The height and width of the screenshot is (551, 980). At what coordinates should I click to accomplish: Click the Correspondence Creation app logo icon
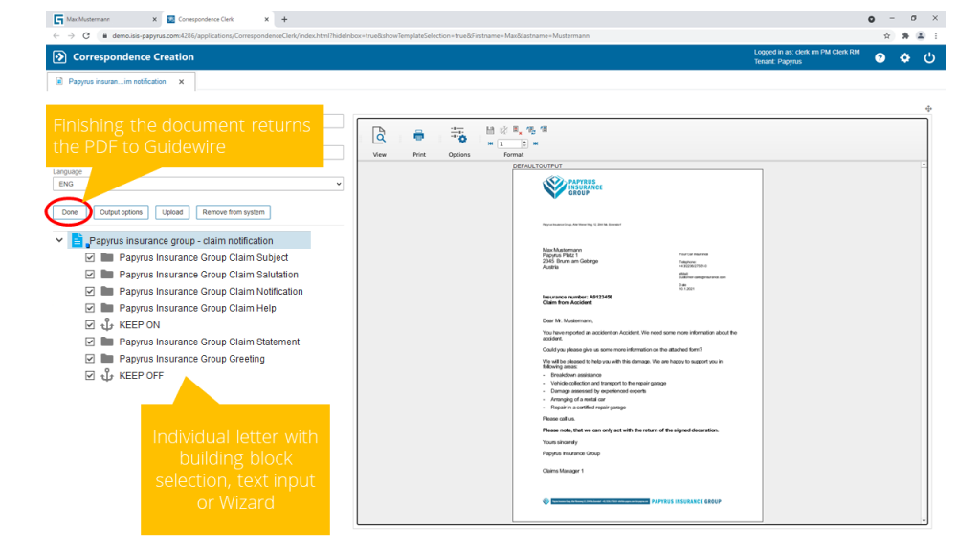(59, 56)
